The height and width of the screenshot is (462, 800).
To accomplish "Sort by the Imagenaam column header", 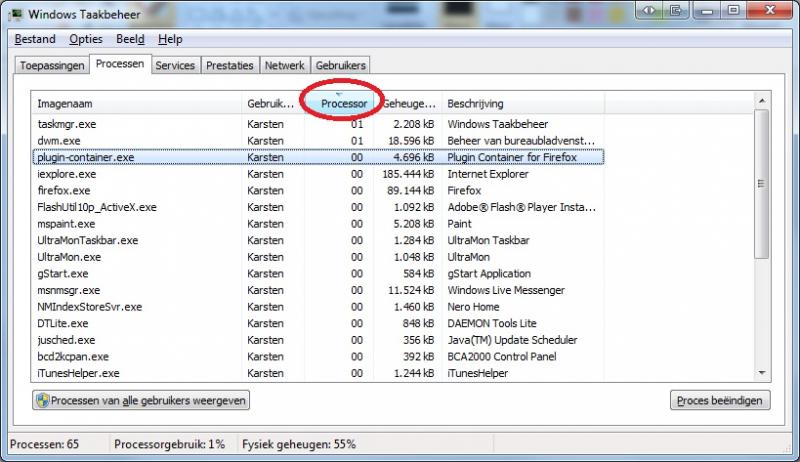I will click(136, 104).
